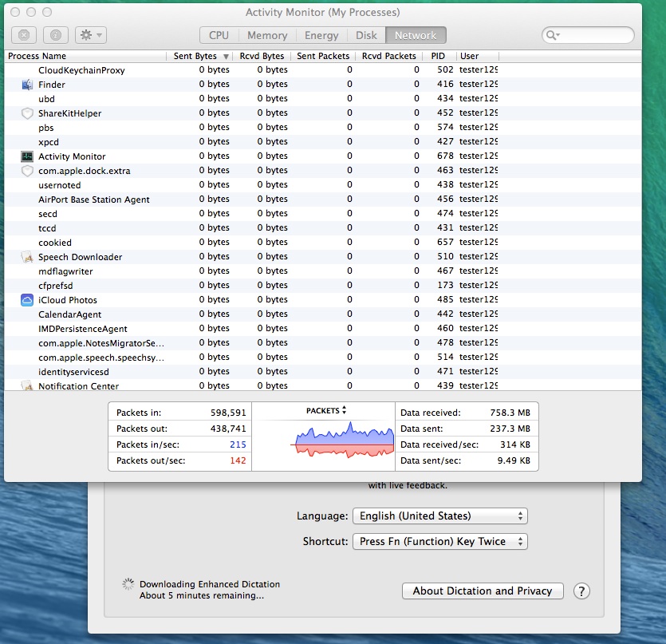Select the xpcd process row
This screenshot has height=644, width=666.
(323, 142)
